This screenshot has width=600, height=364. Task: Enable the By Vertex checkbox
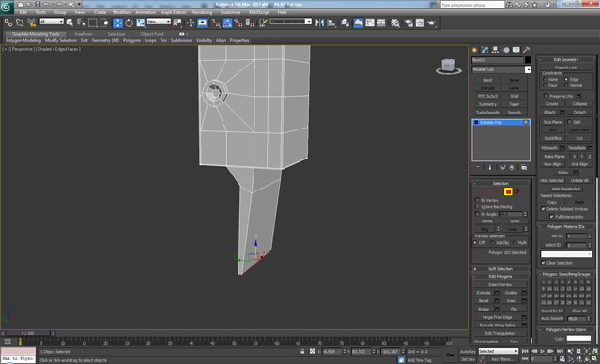click(x=477, y=200)
